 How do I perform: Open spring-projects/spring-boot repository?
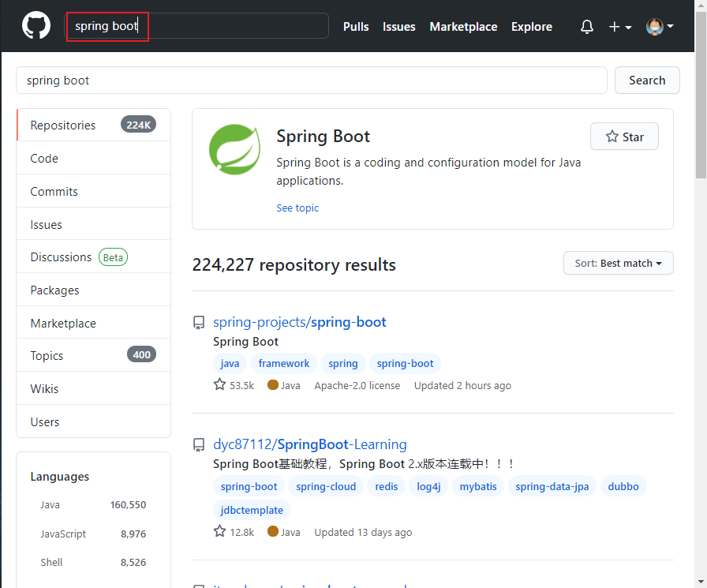tap(299, 322)
